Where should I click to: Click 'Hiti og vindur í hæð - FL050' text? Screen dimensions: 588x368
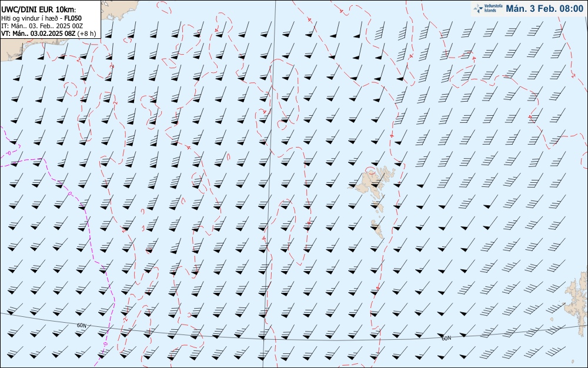pos(41,18)
